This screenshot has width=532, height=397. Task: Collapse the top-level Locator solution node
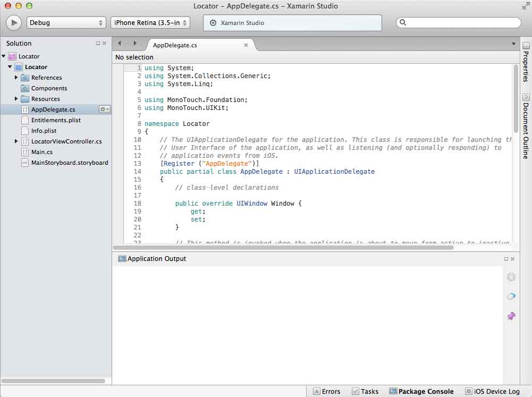point(4,56)
